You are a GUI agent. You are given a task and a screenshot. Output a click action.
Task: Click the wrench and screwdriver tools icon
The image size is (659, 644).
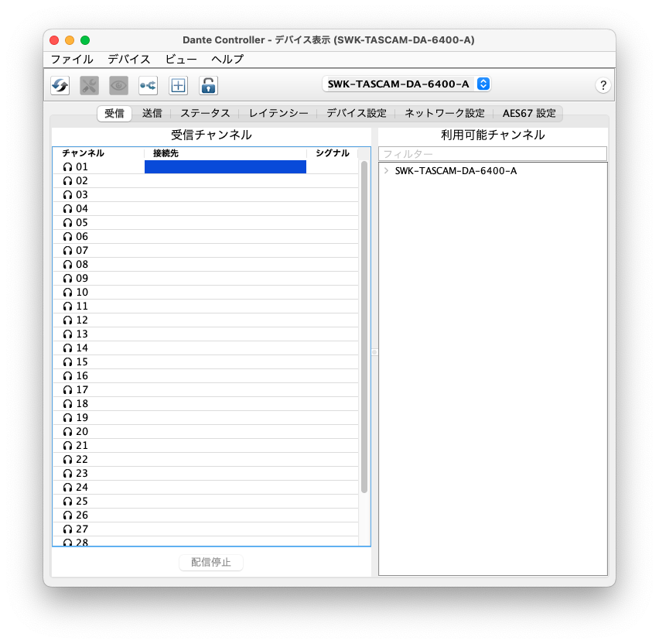click(90, 85)
